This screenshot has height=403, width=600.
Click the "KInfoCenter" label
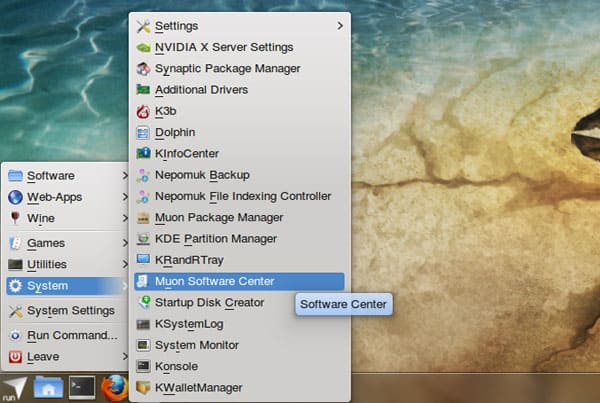tap(187, 154)
